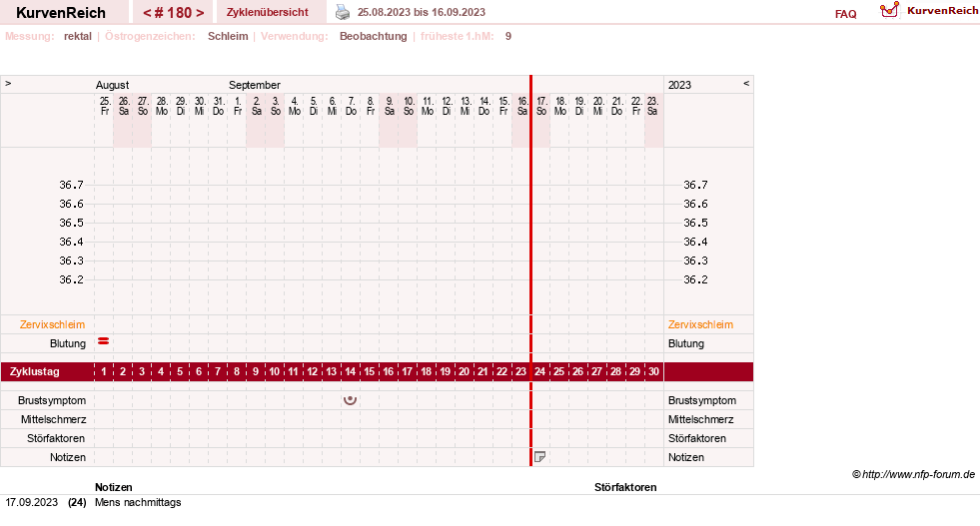This screenshot has width=980, height=526.
Task: Select cycle day 14 in Zyklustag row
Action: point(350,371)
